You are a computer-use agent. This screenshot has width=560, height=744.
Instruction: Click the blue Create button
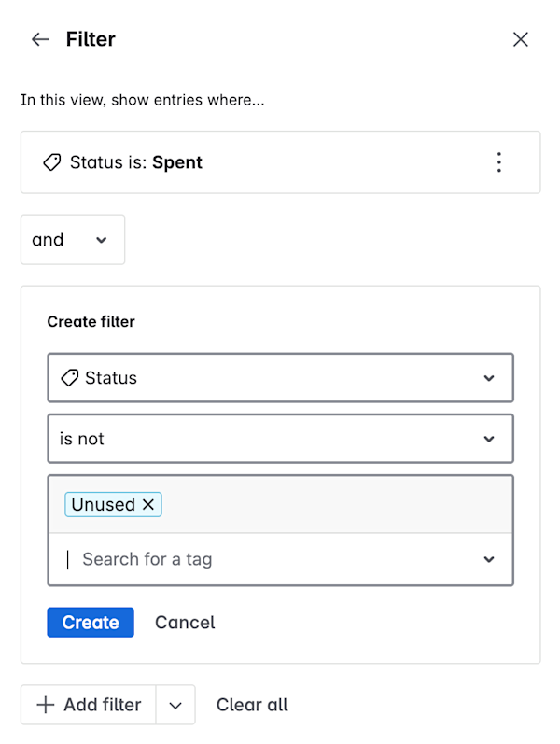tap(91, 622)
